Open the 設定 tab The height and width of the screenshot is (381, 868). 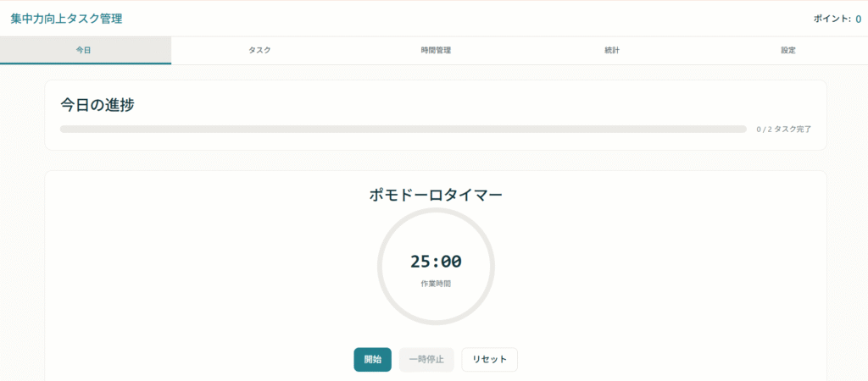(x=787, y=51)
